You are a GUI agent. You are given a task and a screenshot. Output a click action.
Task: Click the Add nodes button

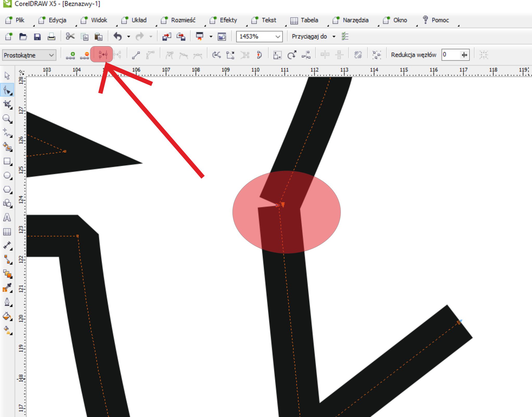coord(70,55)
